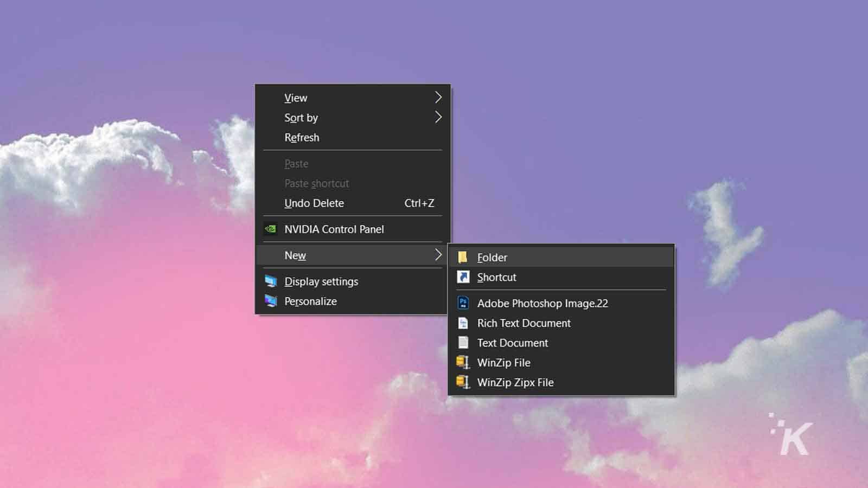
Task: Select Refresh from the context menu
Action: 302,137
